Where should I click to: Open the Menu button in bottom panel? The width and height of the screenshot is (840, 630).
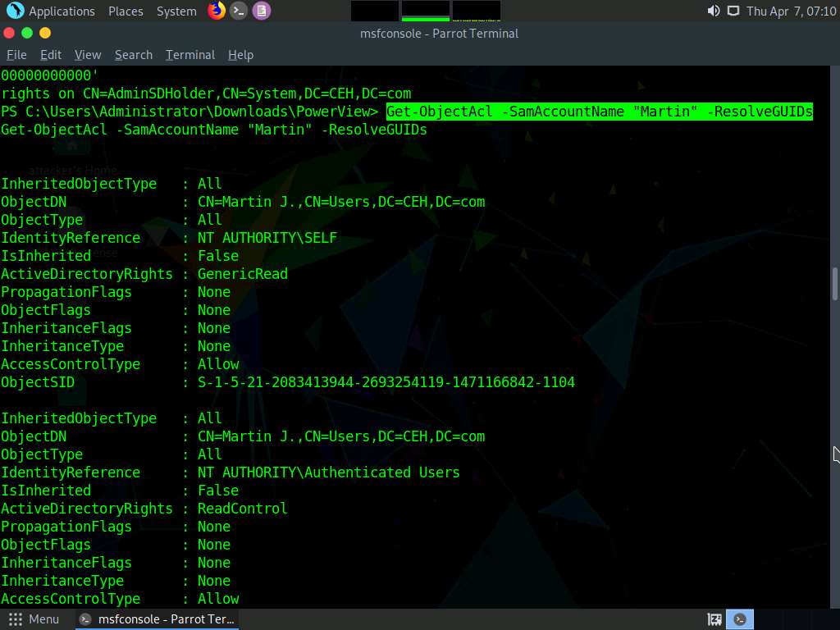(x=33, y=619)
